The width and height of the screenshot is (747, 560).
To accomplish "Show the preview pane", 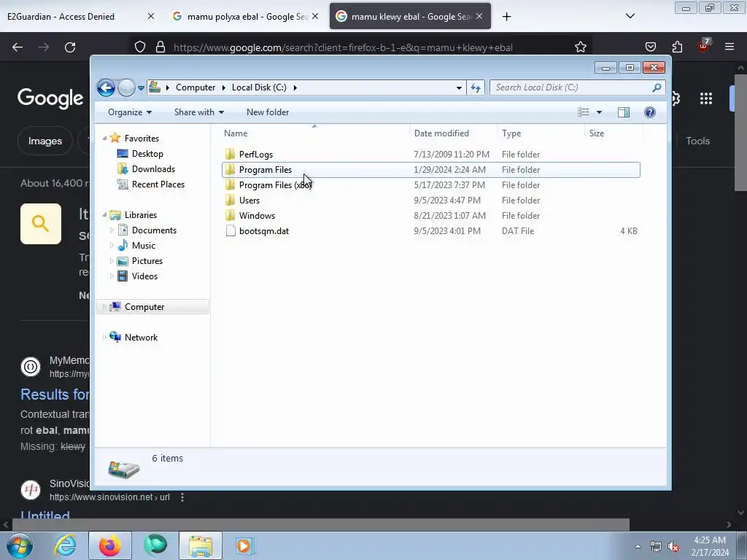I will [x=624, y=112].
